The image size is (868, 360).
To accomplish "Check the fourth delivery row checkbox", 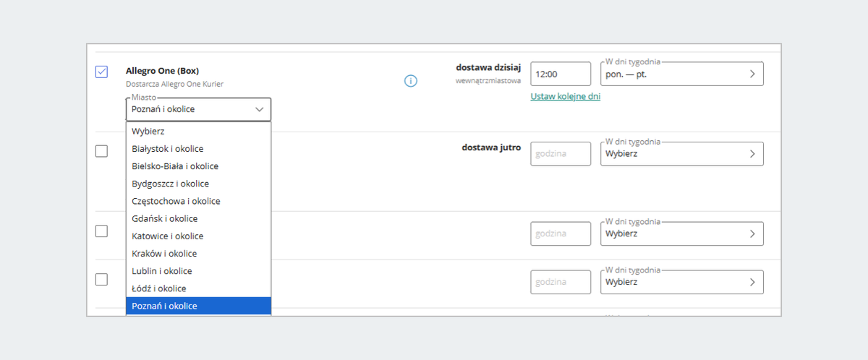I will [x=101, y=279].
